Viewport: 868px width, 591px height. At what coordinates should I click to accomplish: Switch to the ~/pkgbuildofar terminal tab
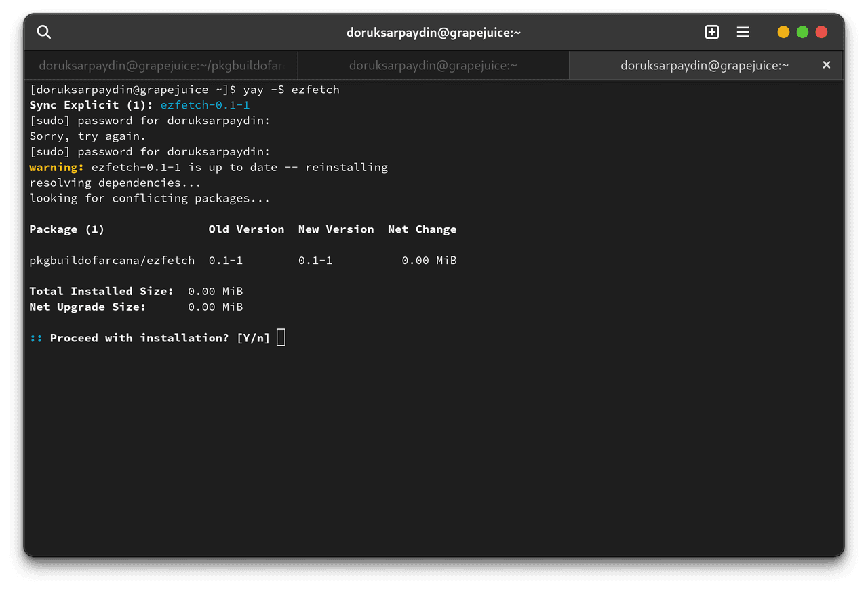(x=160, y=66)
